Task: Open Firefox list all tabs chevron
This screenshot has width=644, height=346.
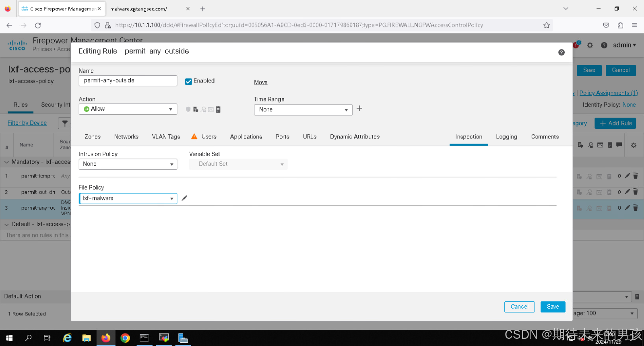Action: (566, 8)
